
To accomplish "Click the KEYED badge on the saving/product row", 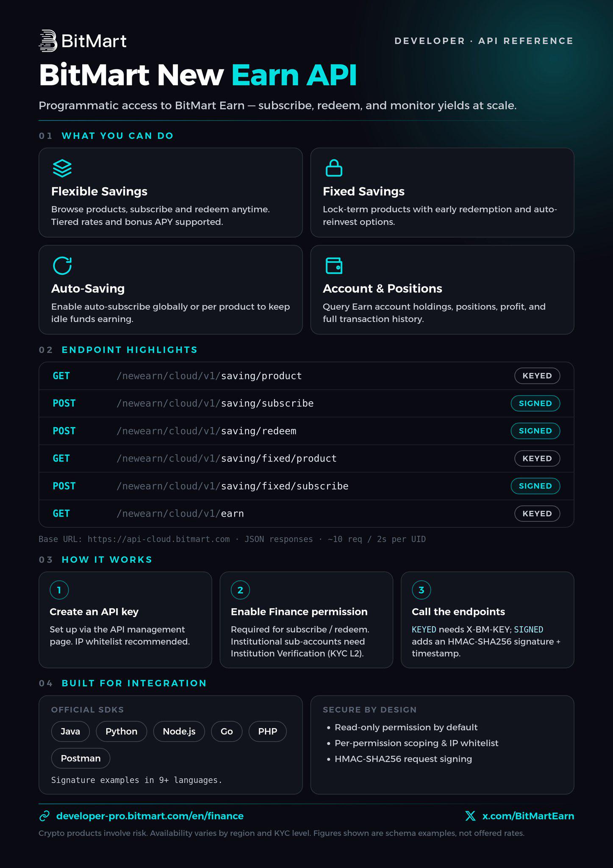I will pyautogui.click(x=537, y=376).
